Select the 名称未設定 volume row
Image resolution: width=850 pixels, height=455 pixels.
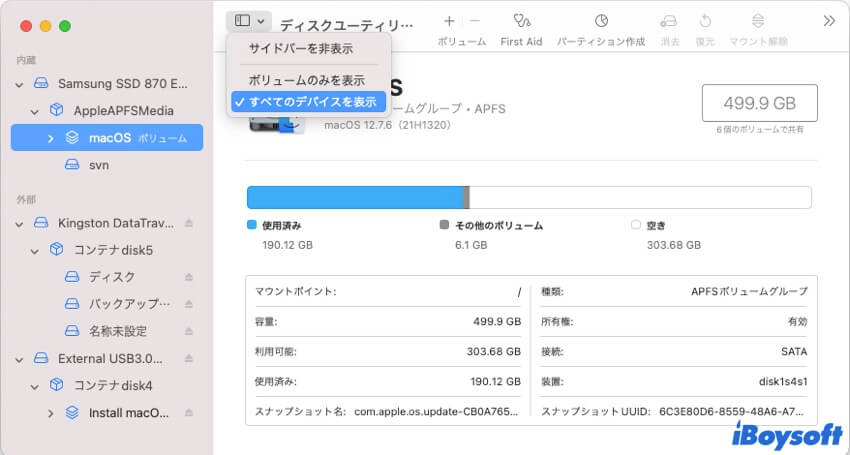[107, 331]
